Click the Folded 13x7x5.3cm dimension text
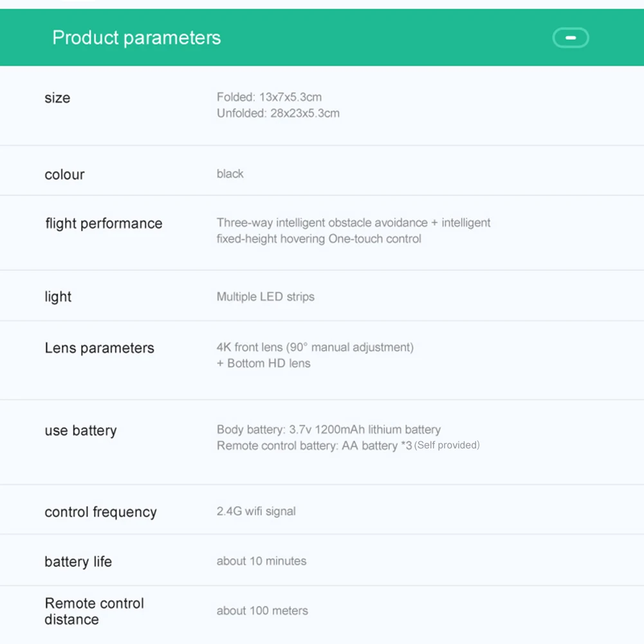This screenshot has width=644, height=644. [269, 97]
